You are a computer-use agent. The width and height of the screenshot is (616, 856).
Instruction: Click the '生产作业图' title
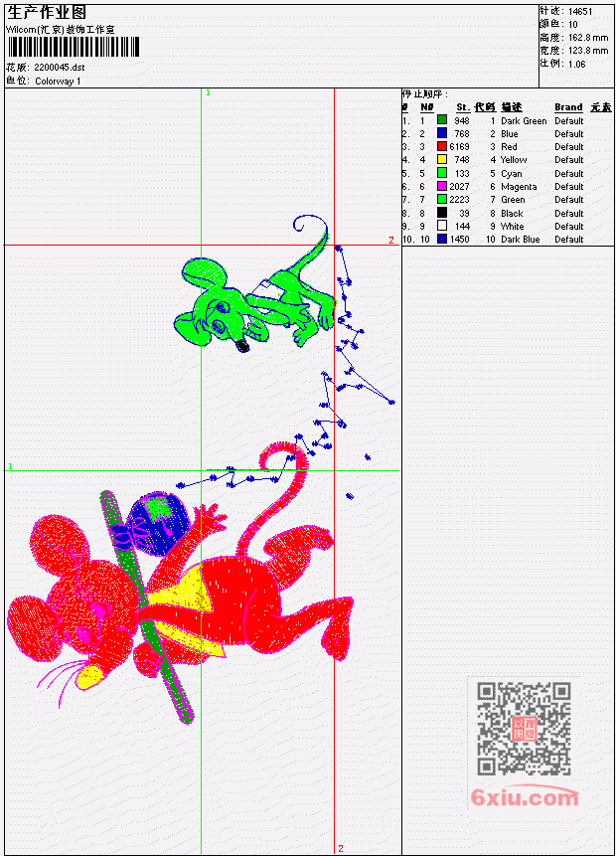47,13
